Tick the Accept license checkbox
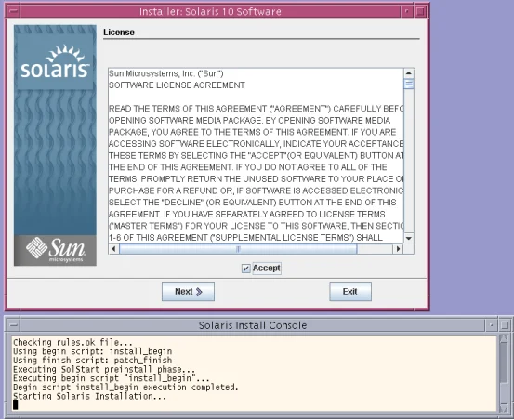This screenshot has height=420, width=514. [x=246, y=269]
